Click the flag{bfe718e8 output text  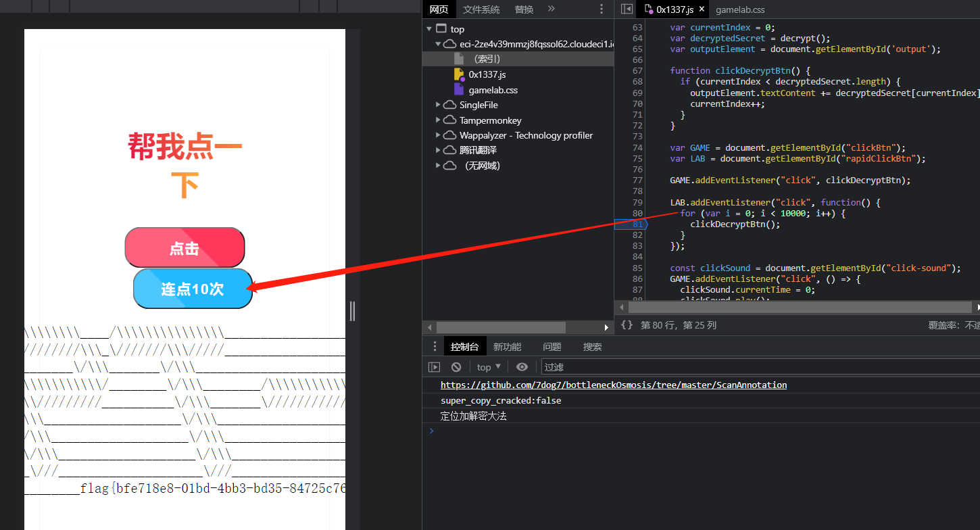coord(213,488)
